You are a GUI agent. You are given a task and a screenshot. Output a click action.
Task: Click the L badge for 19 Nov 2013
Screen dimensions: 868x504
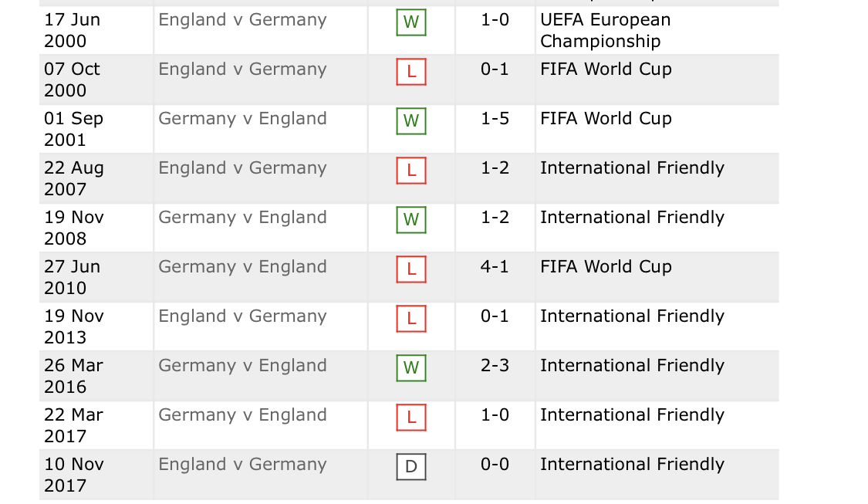411,318
